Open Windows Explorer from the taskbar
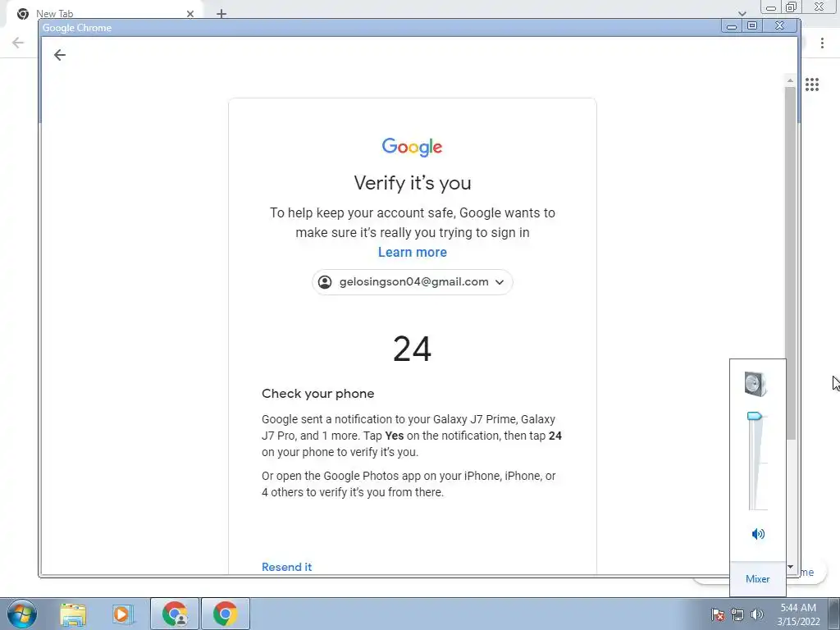The image size is (840, 630). click(x=73, y=614)
